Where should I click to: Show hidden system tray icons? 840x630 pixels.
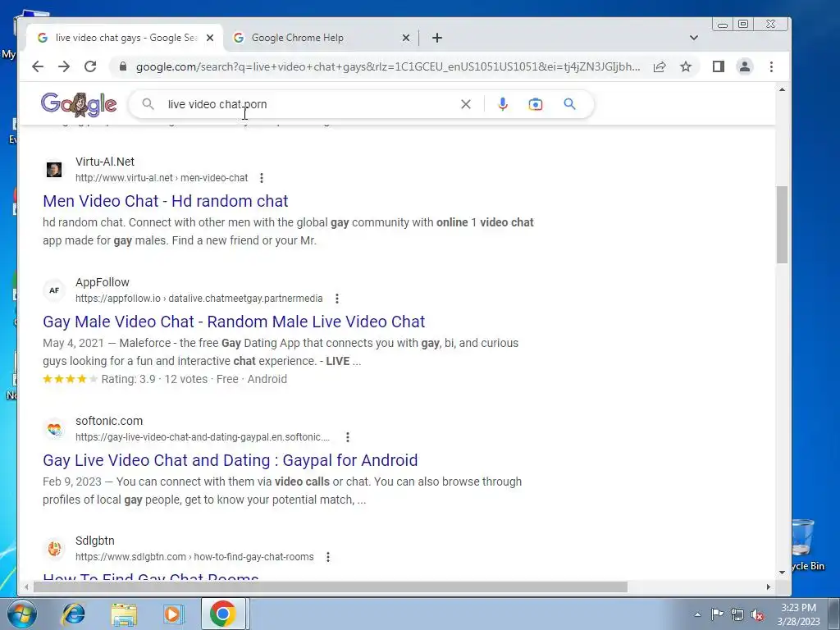697,614
